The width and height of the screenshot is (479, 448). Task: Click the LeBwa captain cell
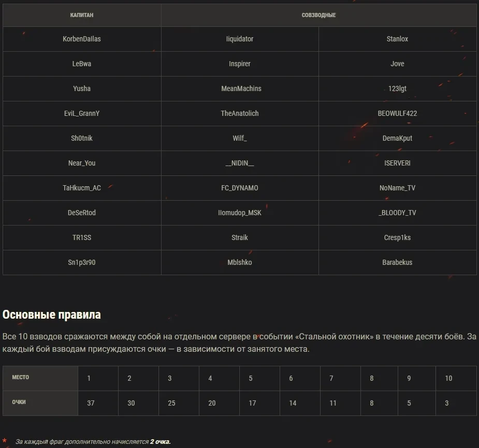tap(82, 64)
